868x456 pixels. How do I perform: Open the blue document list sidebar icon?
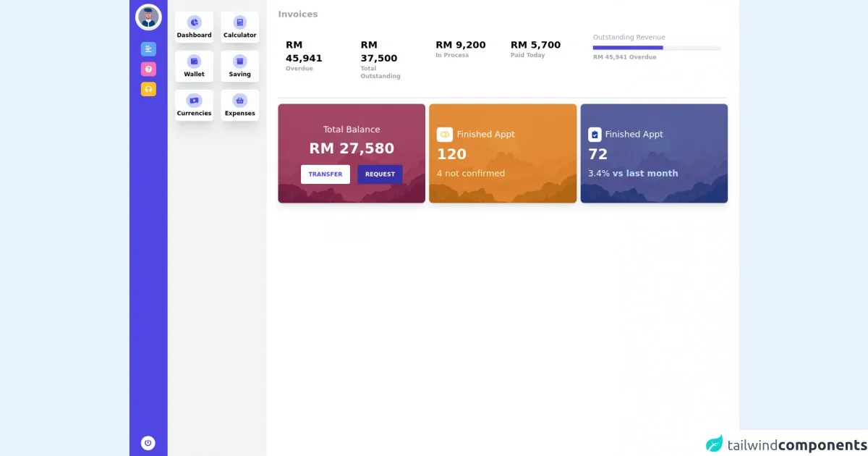point(148,49)
